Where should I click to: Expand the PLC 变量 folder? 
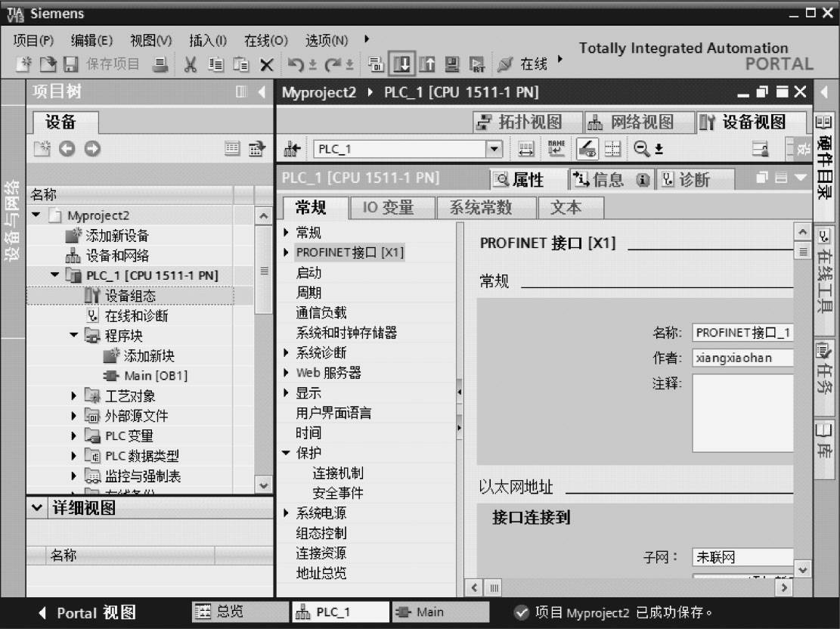tap(74, 435)
